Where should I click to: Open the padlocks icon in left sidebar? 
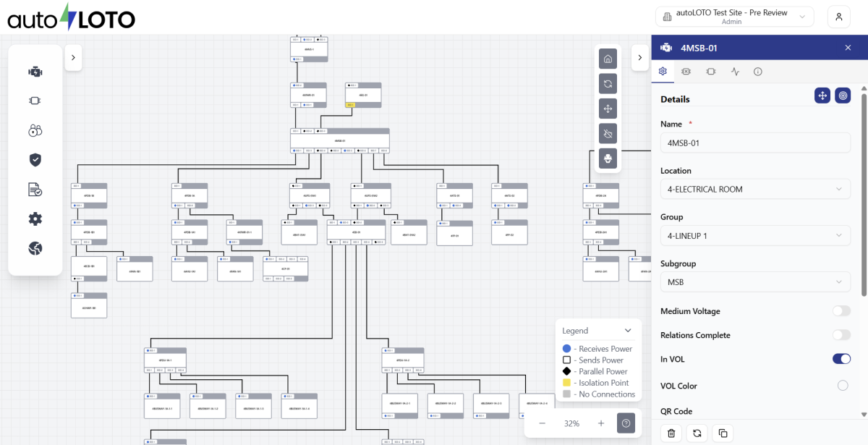tap(35, 130)
